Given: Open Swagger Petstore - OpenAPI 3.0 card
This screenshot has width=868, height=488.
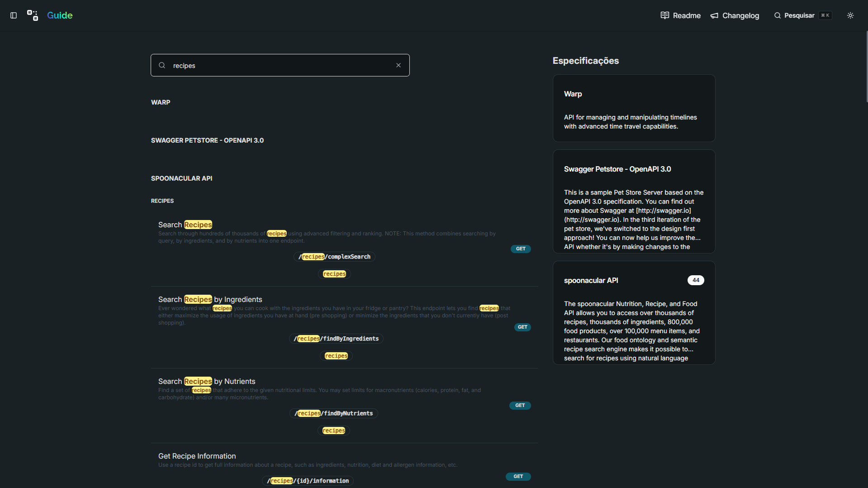Looking at the screenshot, I should (634, 201).
